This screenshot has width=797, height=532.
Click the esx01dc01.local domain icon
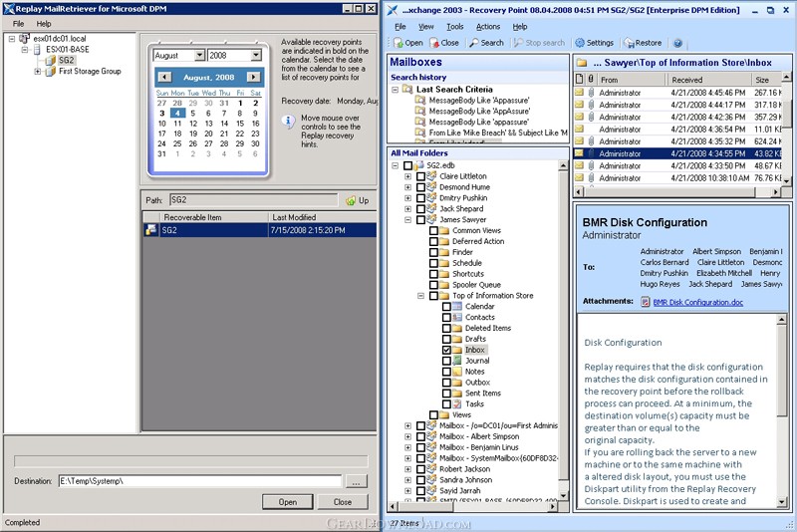(x=24, y=38)
